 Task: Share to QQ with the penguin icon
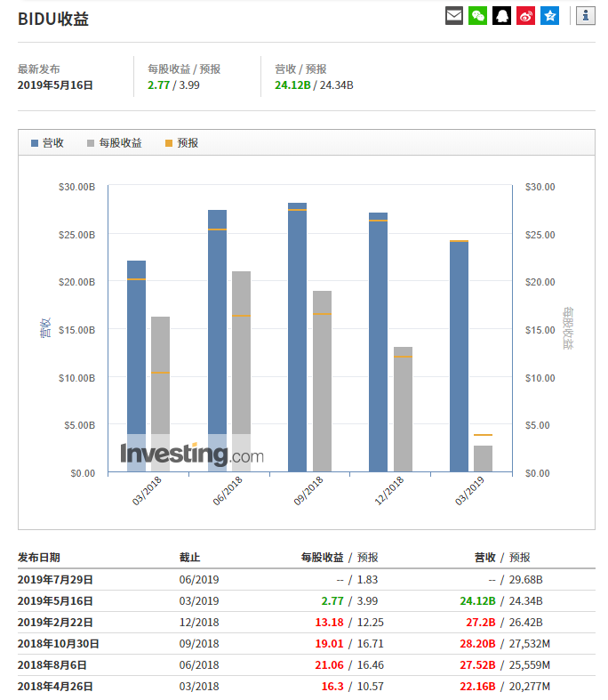pos(502,16)
